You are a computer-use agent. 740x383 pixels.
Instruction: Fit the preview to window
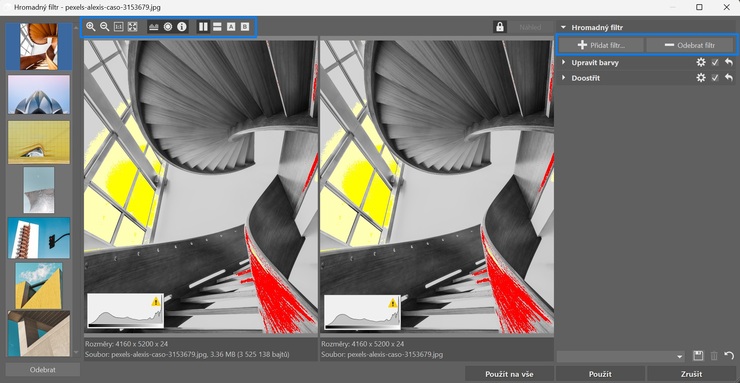click(x=133, y=27)
